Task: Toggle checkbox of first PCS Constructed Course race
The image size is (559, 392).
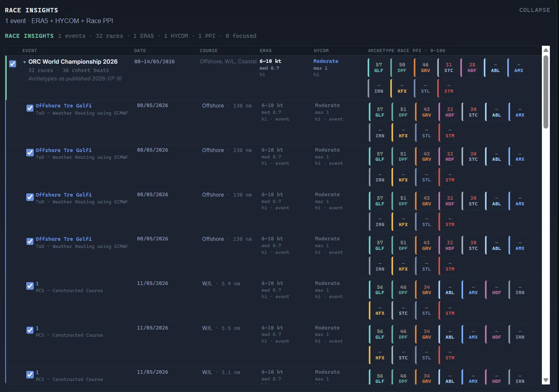Action: (x=30, y=286)
